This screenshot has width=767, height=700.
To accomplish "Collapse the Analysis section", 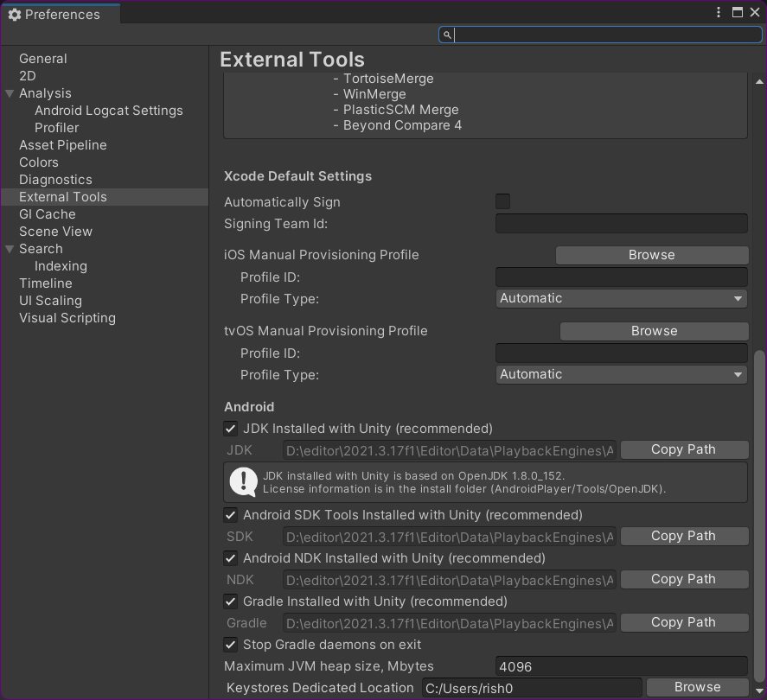I will point(9,93).
